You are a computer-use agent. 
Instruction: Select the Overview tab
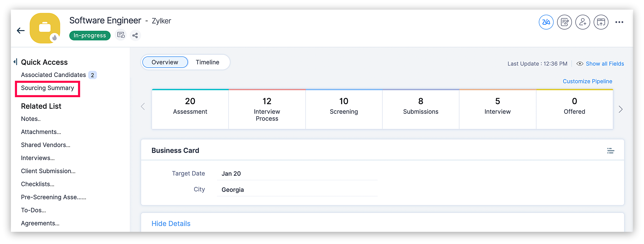[x=165, y=62]
